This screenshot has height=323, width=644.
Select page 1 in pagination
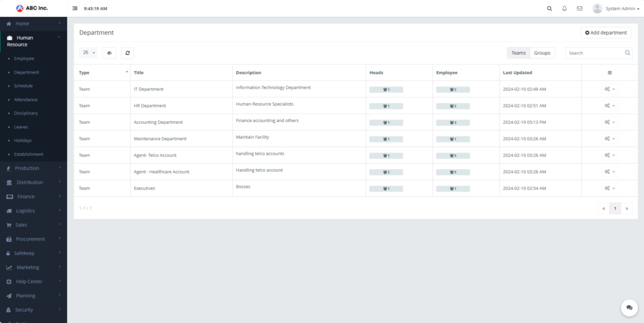[x=615, y=209]
